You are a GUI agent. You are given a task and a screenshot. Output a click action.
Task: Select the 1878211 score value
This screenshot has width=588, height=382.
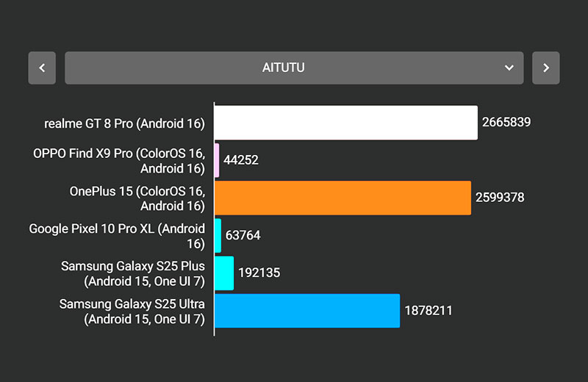pos(429,311)
